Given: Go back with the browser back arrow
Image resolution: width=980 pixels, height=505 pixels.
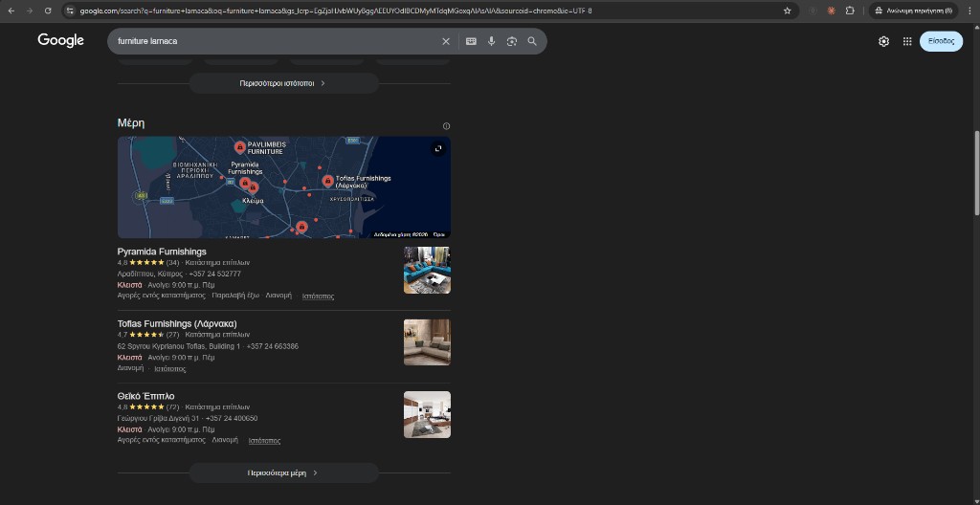Looking at the screenshot, I should [11, 11].
